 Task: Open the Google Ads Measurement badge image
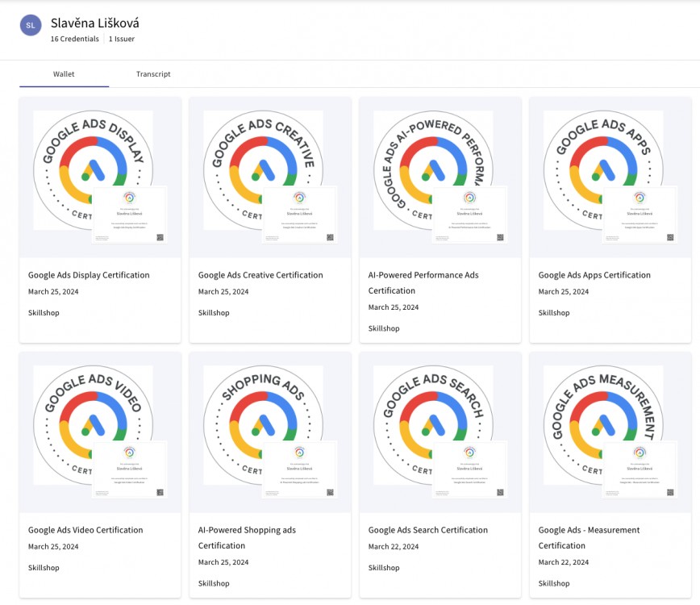pos(603,425)
